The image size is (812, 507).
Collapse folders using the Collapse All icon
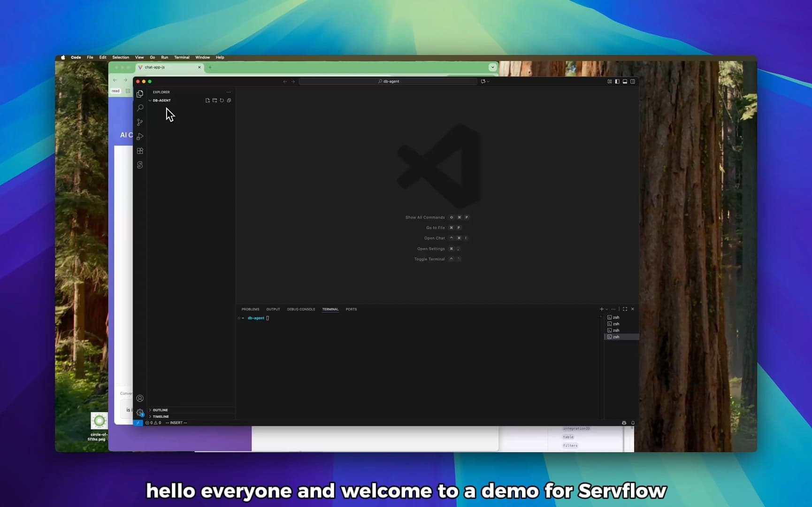229,100
